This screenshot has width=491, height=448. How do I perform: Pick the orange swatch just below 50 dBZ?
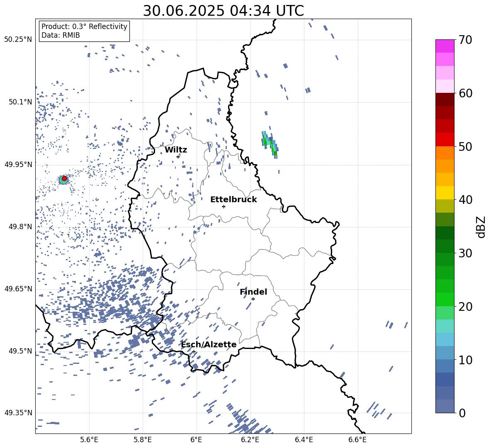click(445, 153)
